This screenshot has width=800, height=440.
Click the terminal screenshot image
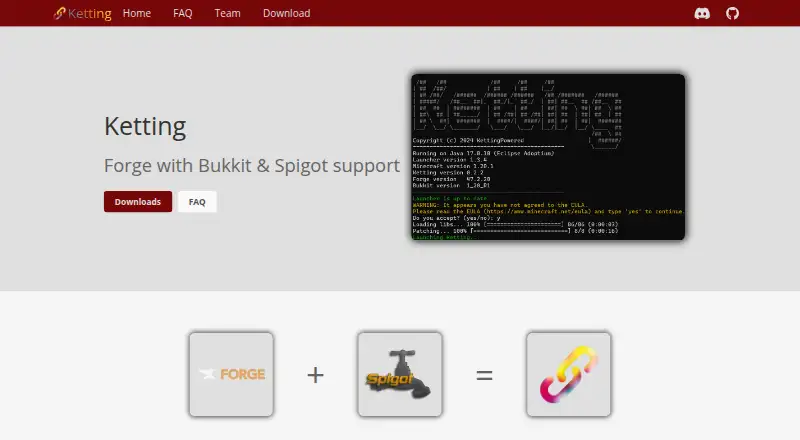(548, 157)
